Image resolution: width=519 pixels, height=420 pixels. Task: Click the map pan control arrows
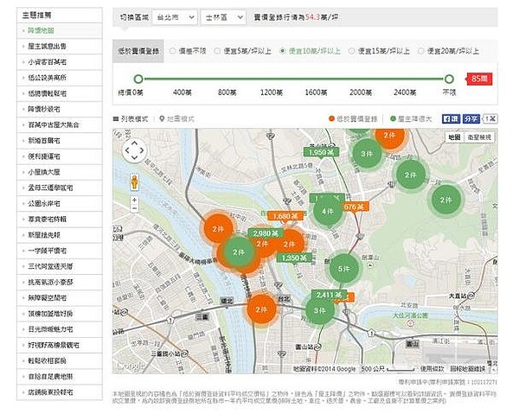(134, 150)
